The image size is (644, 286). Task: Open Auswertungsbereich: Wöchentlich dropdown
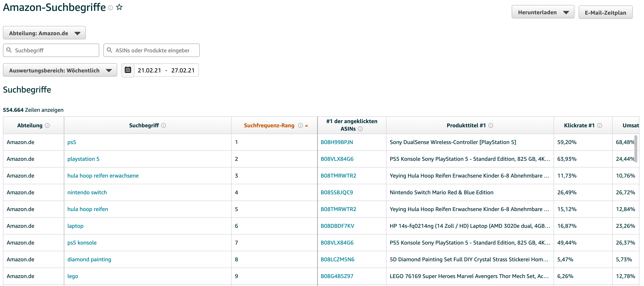(60, 70)
